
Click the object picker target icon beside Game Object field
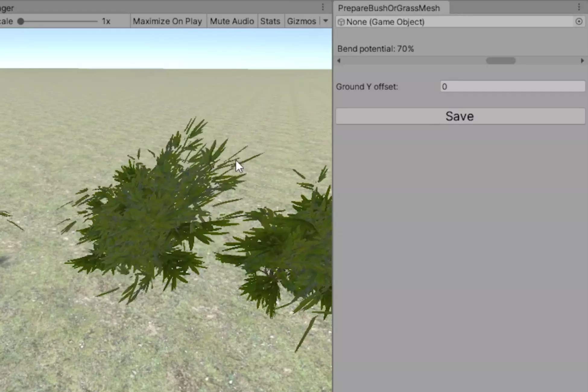point(579,22)
